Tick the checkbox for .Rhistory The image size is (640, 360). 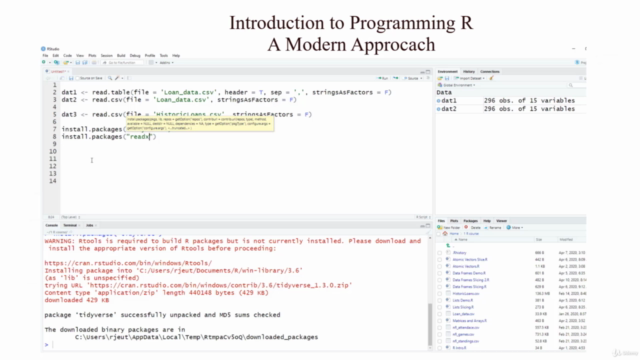tap(440, 253)
